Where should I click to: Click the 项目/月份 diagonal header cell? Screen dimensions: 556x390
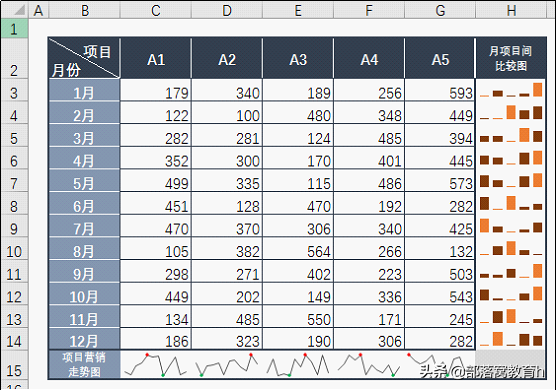[84, 58]
